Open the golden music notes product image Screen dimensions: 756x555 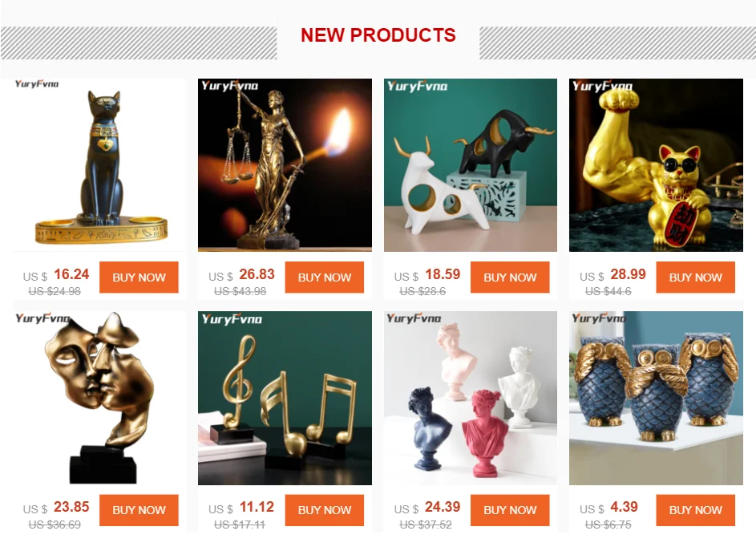pos(285,398)
